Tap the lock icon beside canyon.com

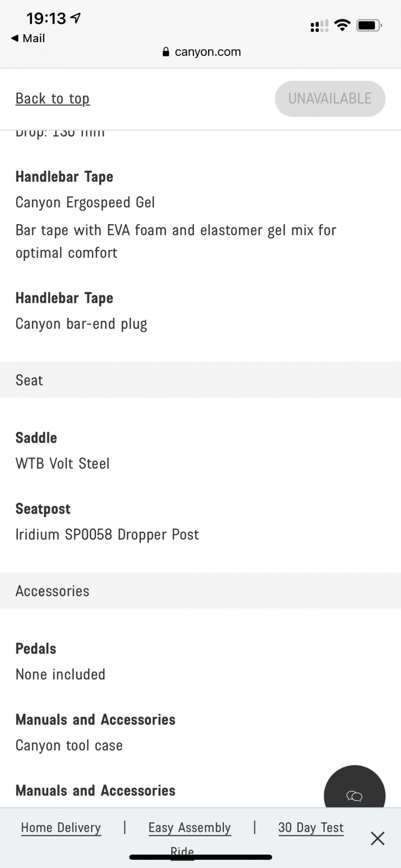pos(166,52)
